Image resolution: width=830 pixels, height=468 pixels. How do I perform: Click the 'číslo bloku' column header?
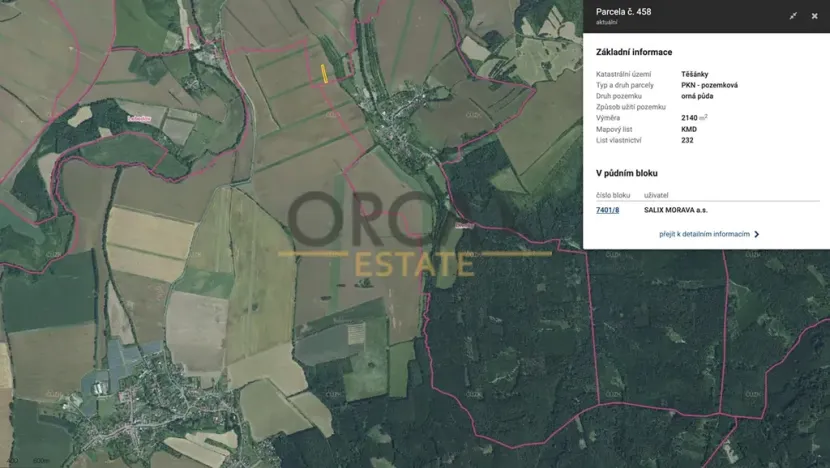pyautogui.click(x=613, y=195)
